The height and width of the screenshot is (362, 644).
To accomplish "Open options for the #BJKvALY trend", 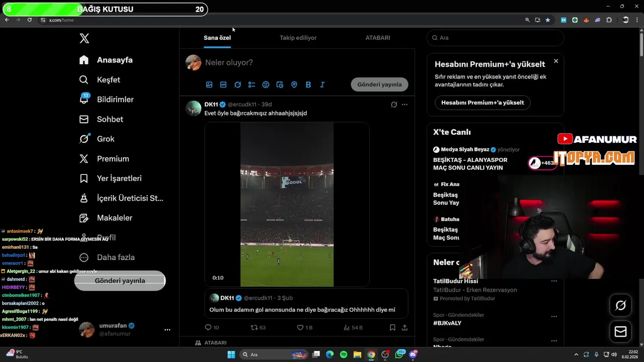I will [x=554, y=316].
